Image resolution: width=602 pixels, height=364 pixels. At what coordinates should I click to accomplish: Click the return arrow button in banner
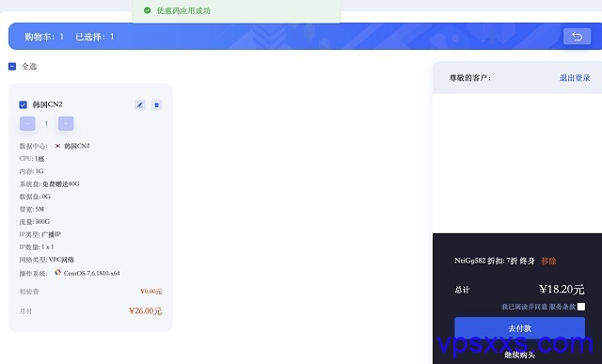(577, 37)
